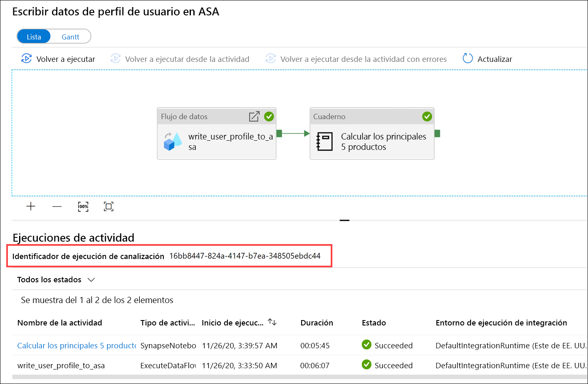Click the pipeline run ID value
Viewport: 588px width, 384px height.
tap(245, 256)
